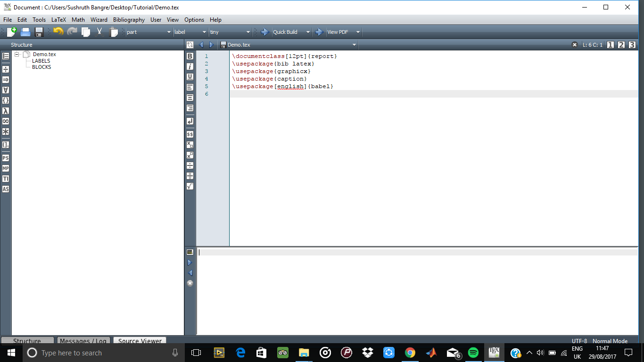This screenshot has width=644, height=362.
Task: Toggle bookmark 3 in editor header
Action: tap(632, 45)
